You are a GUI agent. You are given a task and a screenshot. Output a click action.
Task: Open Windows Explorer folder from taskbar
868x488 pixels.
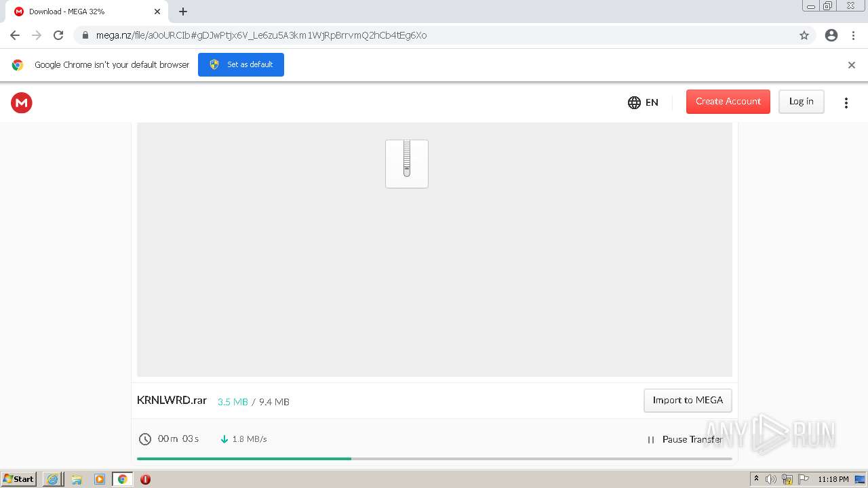(77, 479)
